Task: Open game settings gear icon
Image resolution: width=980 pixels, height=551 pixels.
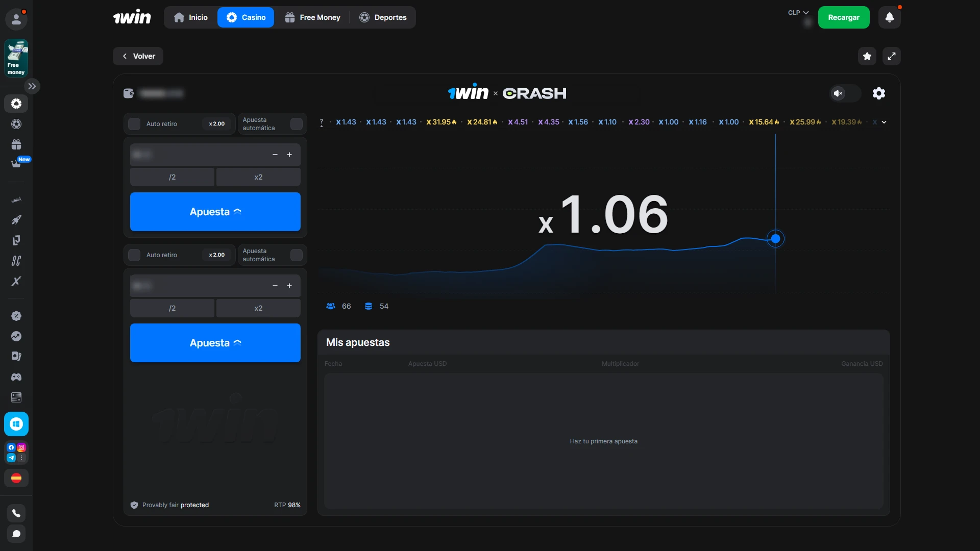Action: tap(878, 93)
